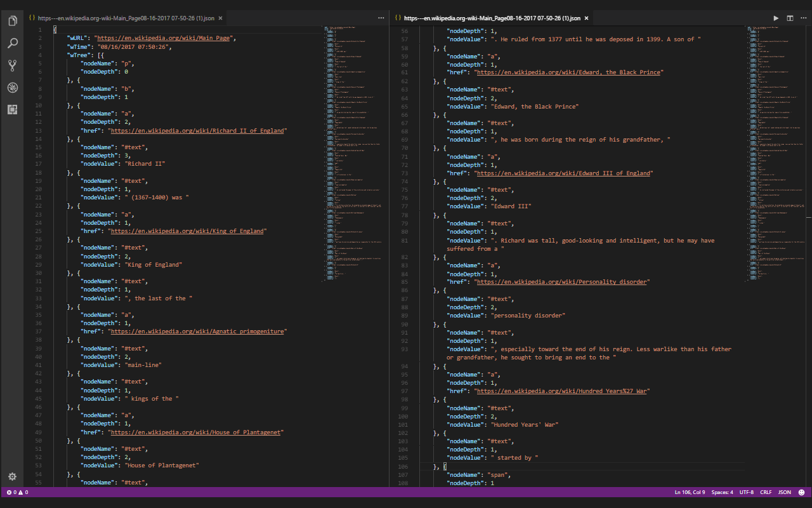The image size is (812, 508).
Task: Change file encoding via UTF-8
Action: click(746, 492)
